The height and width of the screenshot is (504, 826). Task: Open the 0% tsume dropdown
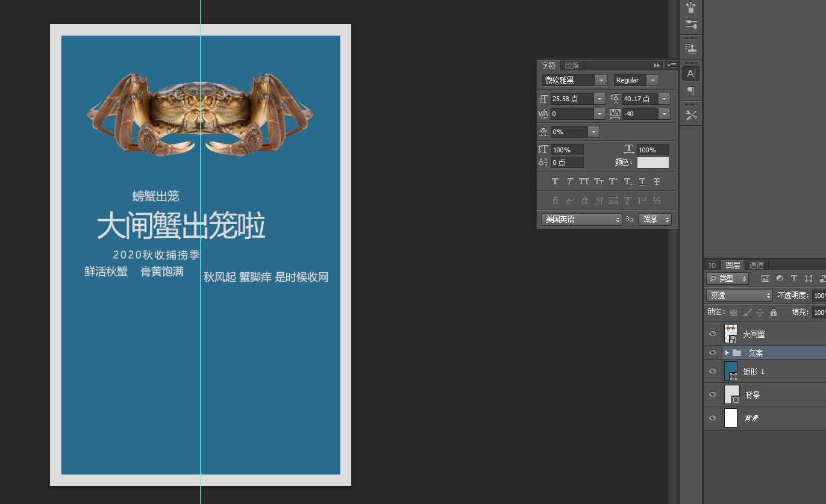point(594,132)
